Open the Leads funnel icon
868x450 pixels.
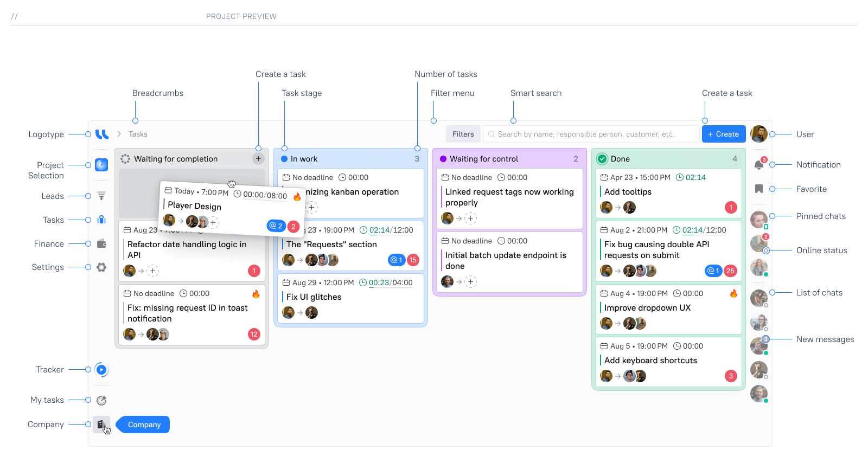(x=101, y=196)
